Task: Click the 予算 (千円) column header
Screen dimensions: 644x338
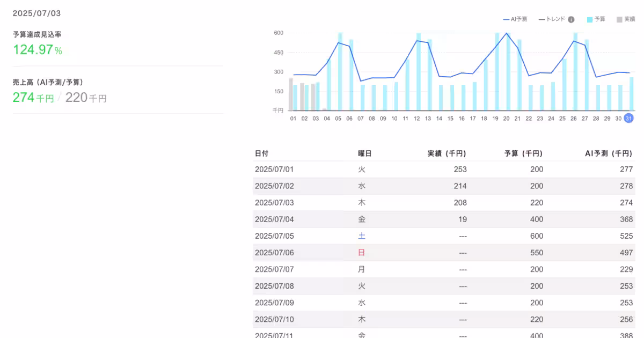Action: 523,153
